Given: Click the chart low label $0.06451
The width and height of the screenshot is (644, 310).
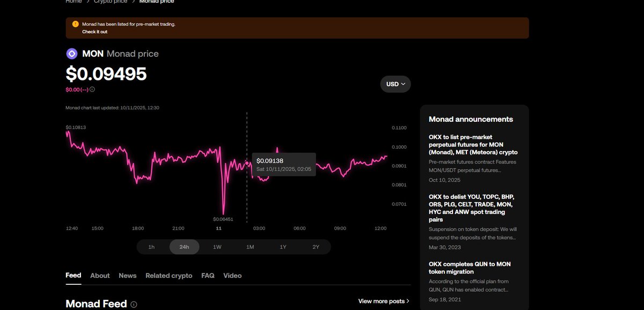Looking at the screenshot, I should (x=223, y=219).
